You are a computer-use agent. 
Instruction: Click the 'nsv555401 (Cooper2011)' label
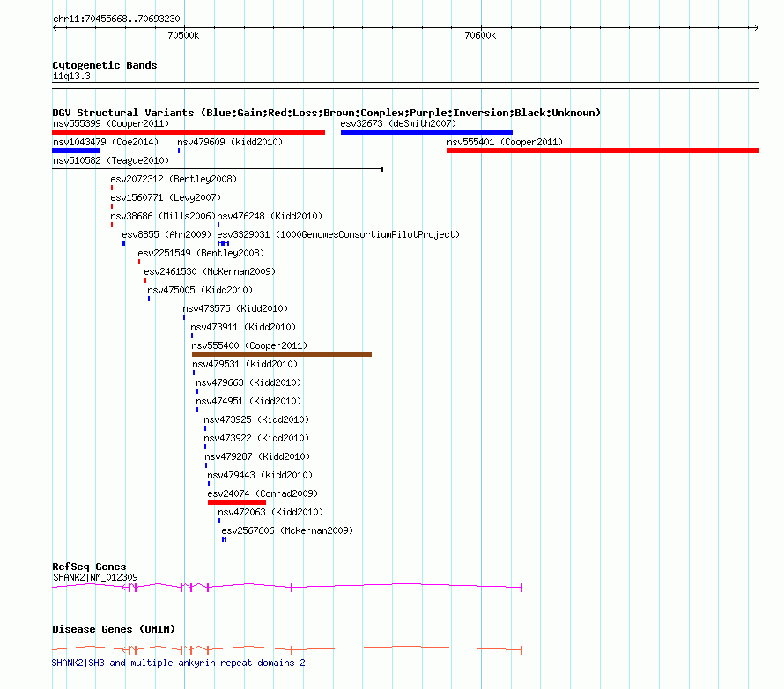pyautogui.click(x=505, y=142)
